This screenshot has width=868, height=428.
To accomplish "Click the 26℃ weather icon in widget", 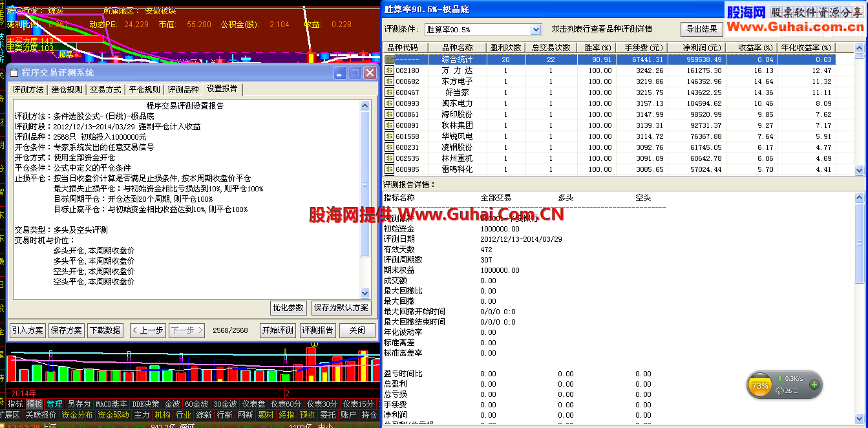I will pyautogui.click(x=780, y=391).
